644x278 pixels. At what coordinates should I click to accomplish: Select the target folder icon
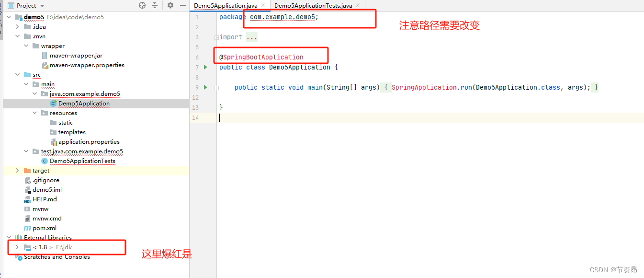[x=27, y=171]
